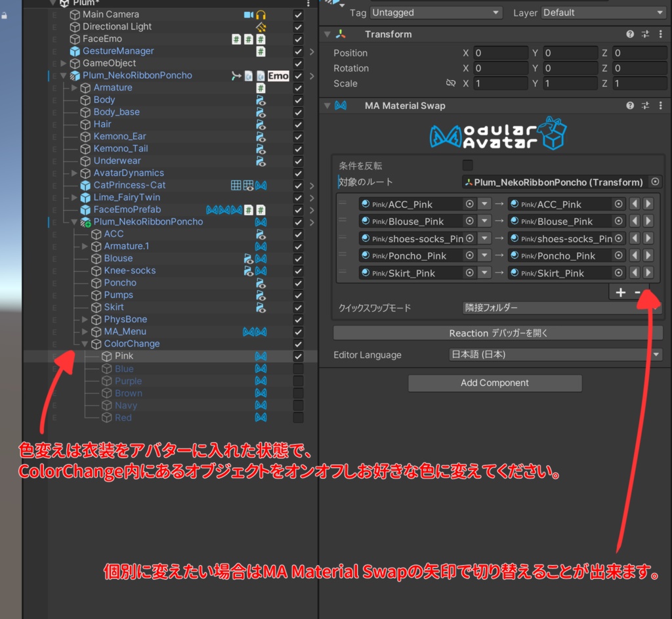
Task: Click the Emo badge on Plum_NekoRibbonPoncho row
Action: click(x=278, y=76)
